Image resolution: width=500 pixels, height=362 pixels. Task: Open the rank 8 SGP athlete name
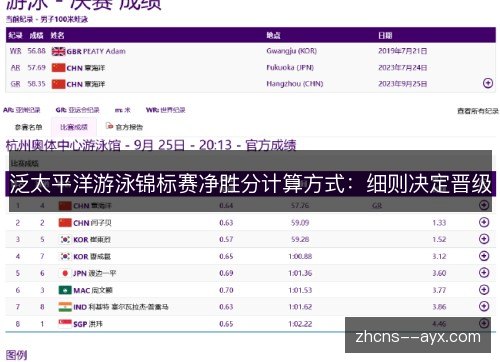point(88,324)
